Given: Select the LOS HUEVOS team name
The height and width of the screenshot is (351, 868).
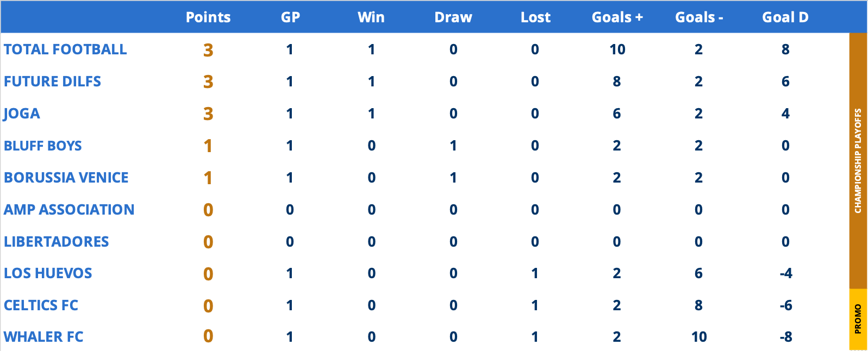Looking at the screenshot, I should tap(48, 273).
